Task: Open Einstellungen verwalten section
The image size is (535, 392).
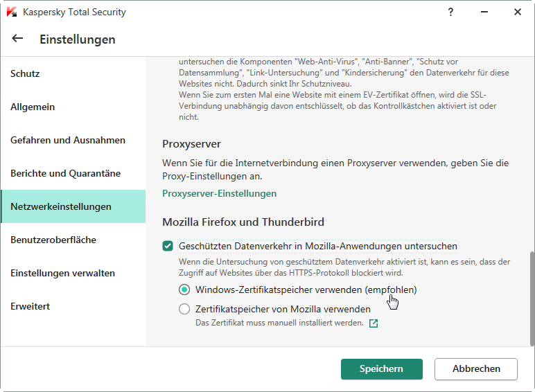Action: click(73, 273)
